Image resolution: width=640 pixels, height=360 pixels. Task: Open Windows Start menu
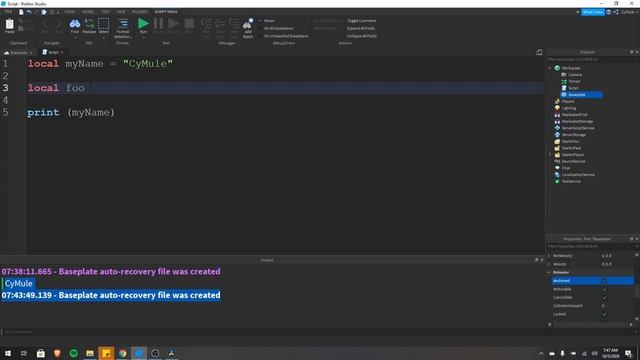(8, 353)
